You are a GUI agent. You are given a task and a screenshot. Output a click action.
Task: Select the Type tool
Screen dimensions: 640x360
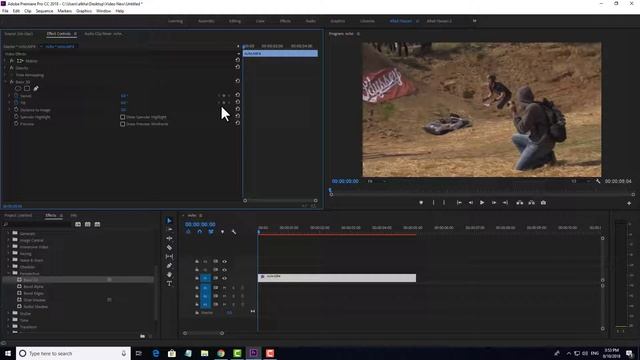pyautogui.click(x=169, y=283)
